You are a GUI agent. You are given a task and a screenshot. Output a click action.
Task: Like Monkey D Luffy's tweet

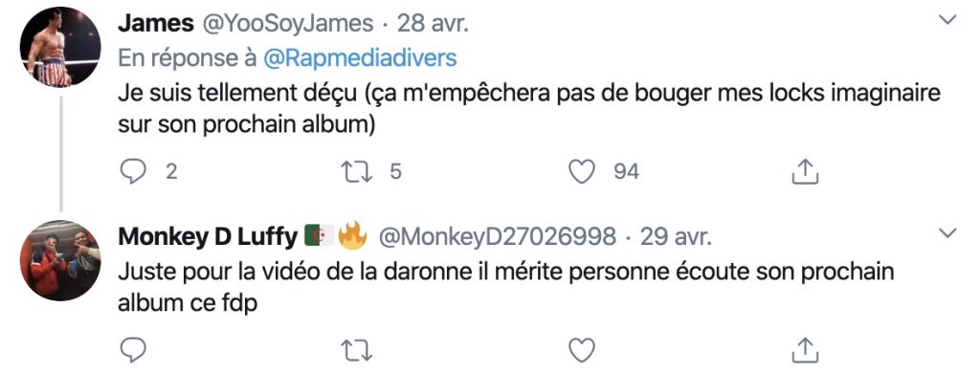point(583,350)
